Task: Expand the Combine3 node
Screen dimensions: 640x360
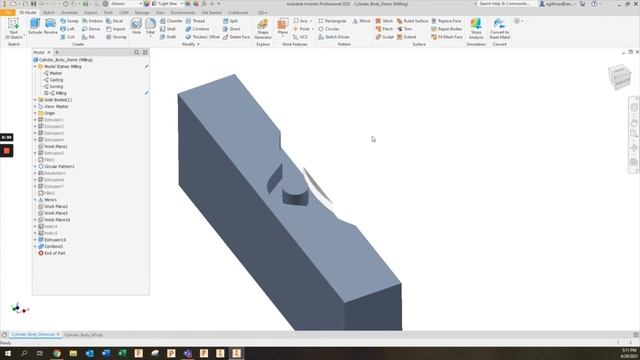Action: [x=35, y=247]
